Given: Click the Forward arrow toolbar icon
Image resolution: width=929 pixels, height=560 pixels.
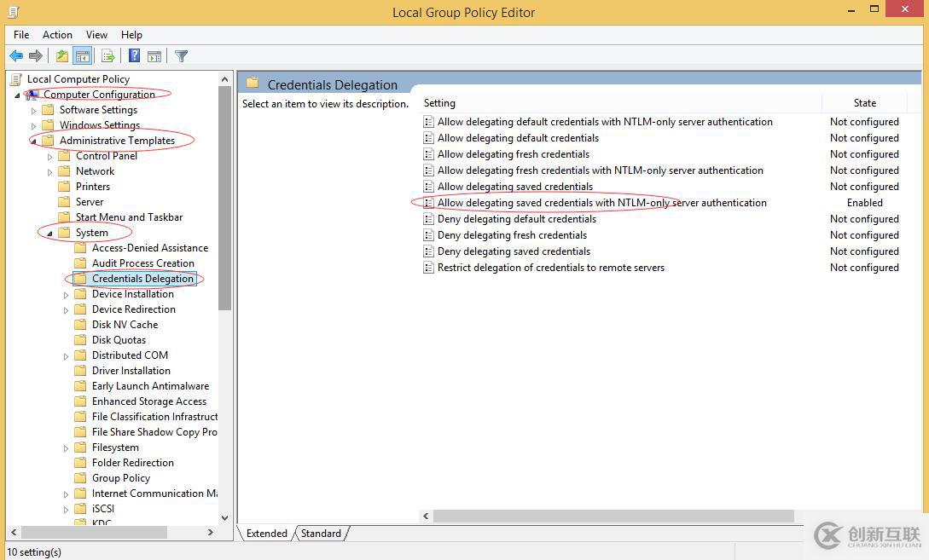Looking at the screenshot, I should click(36, 56).
